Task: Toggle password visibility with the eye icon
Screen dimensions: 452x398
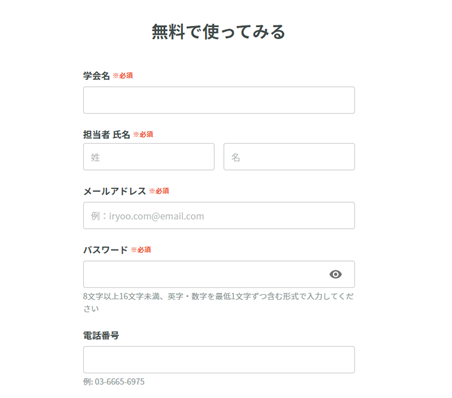Action: [335, 274]
